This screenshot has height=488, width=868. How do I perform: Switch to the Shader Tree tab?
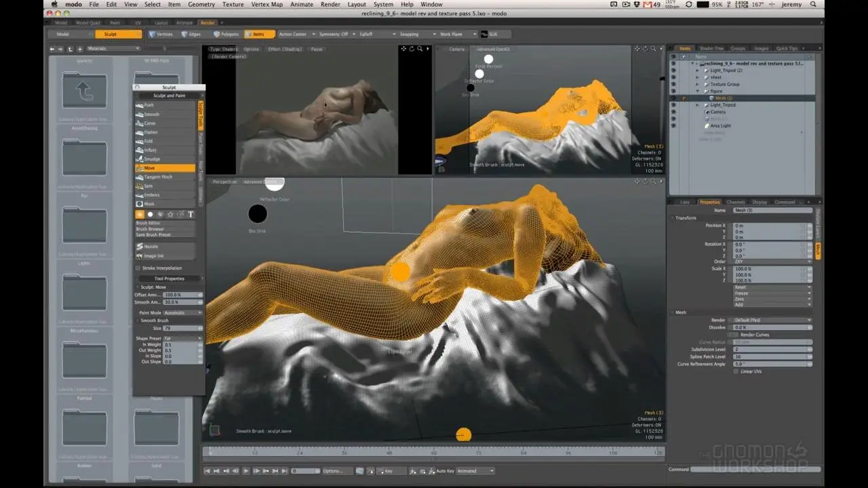[711, 48]
